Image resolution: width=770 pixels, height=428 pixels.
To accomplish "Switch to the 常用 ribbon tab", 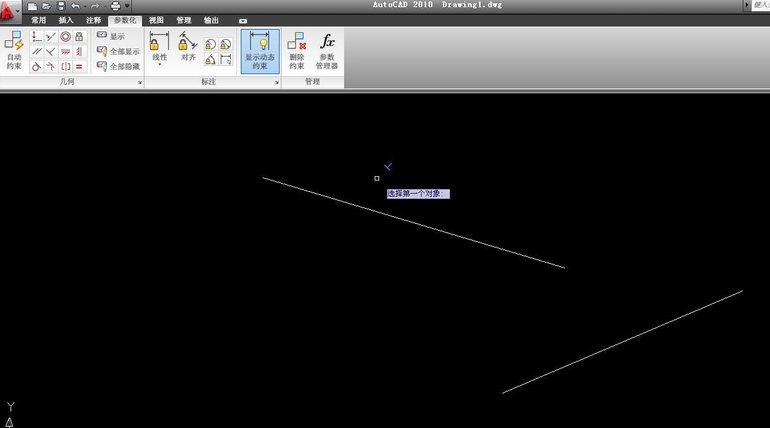I will (38, 19).
